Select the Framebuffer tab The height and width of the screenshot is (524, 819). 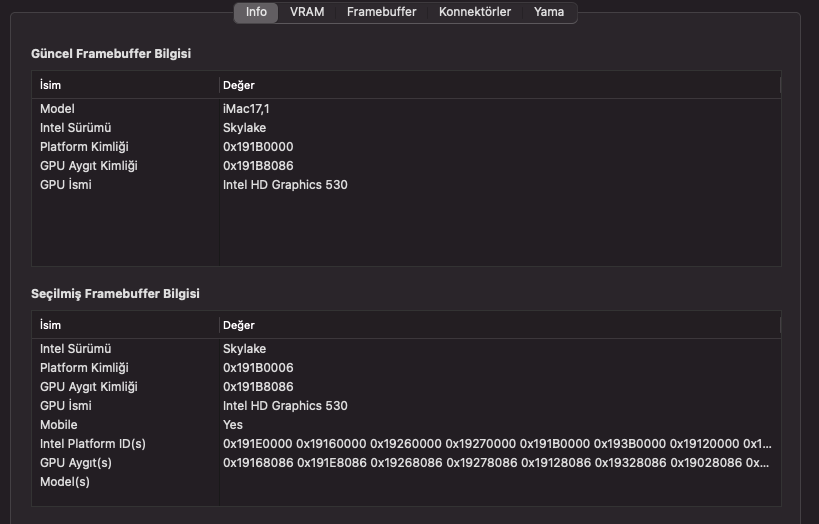[x=381, y=12]
